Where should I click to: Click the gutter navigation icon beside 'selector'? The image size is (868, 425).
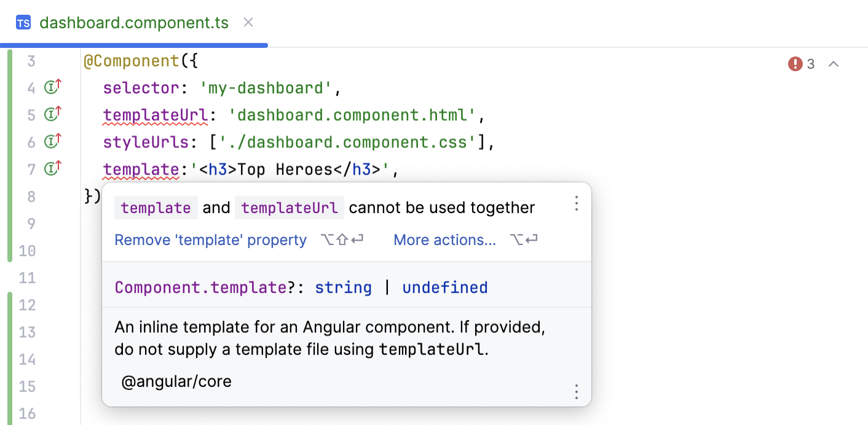coord(52,87)
